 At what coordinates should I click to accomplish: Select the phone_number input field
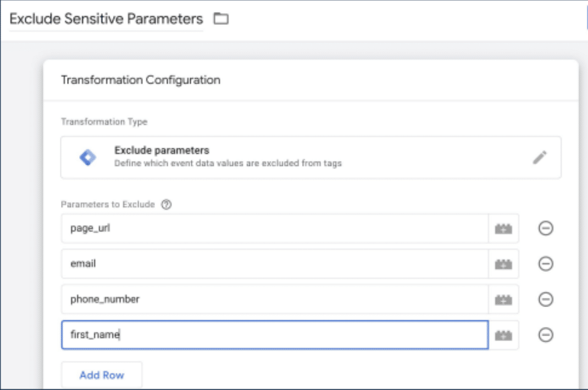(x=247, y=300)
